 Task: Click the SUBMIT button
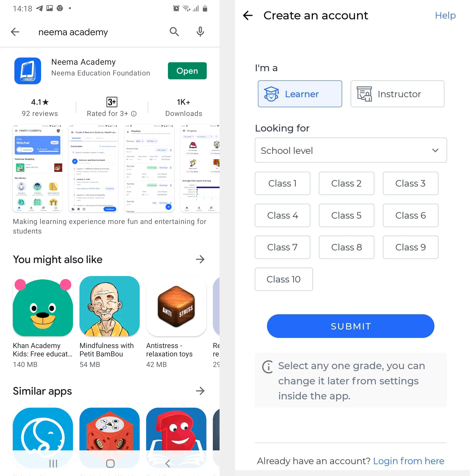click(x=351, y=326)
